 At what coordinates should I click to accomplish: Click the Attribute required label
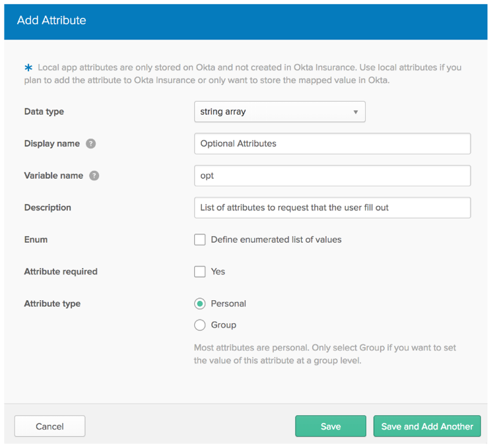coord(61,271)
